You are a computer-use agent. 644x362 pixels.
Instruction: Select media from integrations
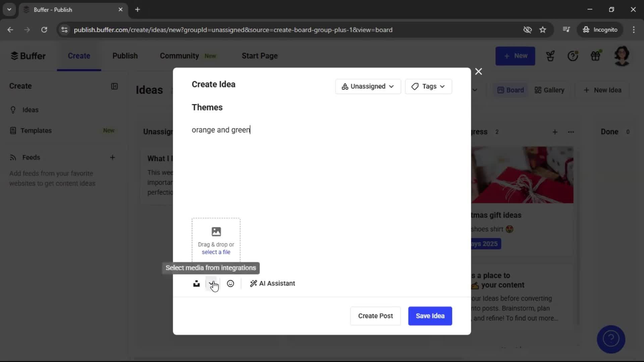212,283
